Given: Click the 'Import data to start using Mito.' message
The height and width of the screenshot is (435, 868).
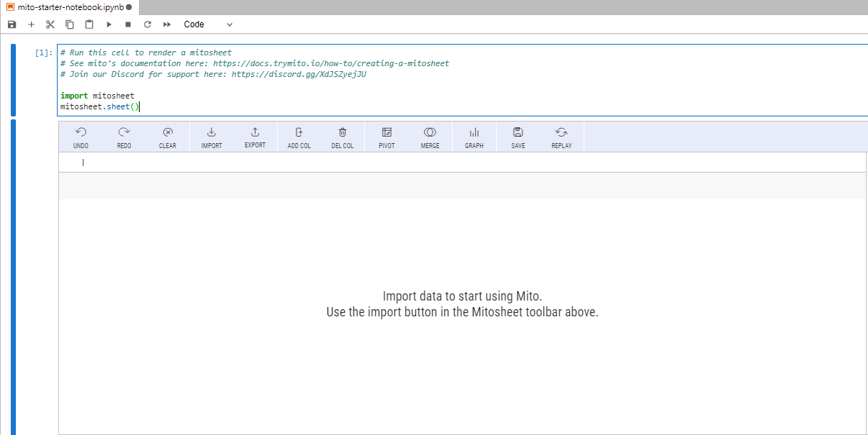Looking at the screenshot, I should coord(462,296).
